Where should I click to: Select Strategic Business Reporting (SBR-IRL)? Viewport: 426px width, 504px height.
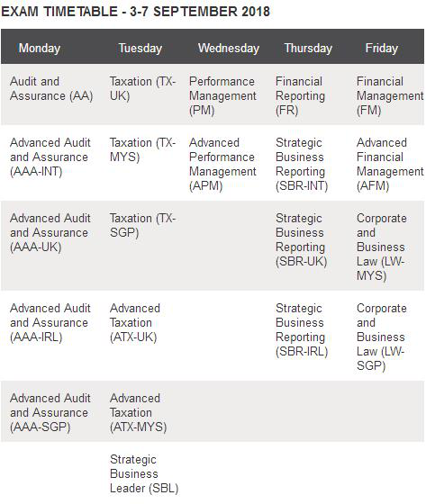click(x=302, y=329)
